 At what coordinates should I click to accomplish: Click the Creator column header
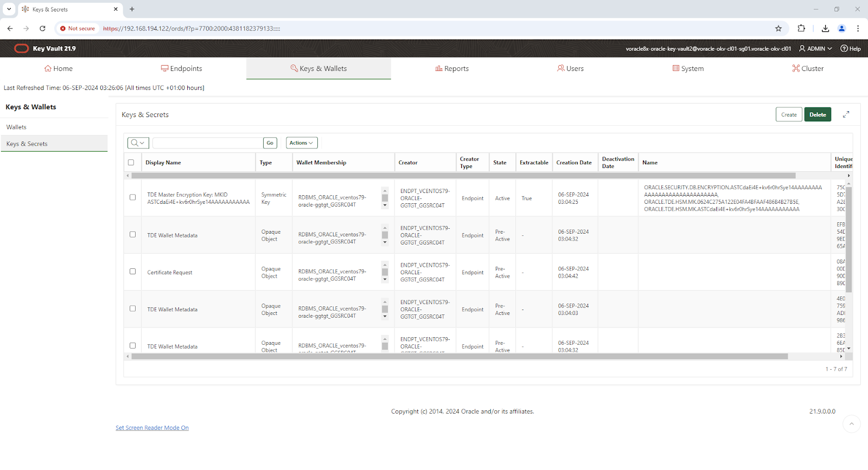point(408,163)
